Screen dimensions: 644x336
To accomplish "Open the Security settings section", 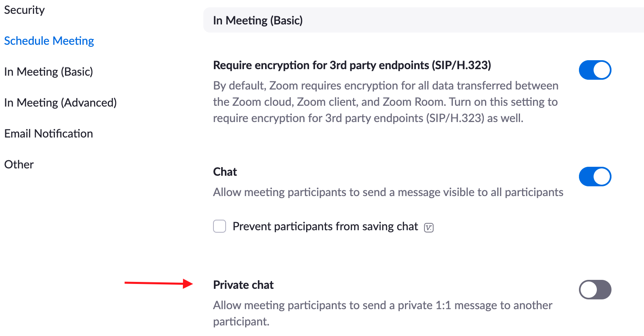I will 24,10.
